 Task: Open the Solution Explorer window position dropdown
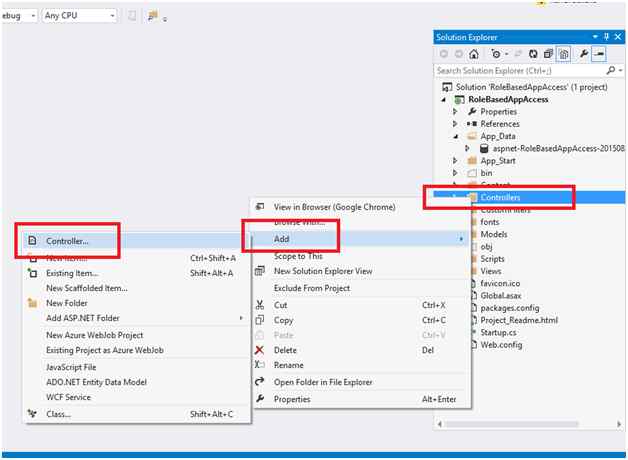click(595, 37)
